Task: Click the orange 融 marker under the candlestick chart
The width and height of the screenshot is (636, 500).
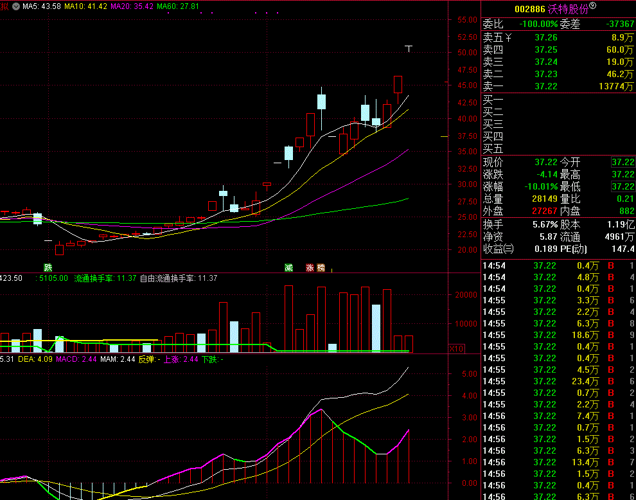Action: [x=320, y=268]
